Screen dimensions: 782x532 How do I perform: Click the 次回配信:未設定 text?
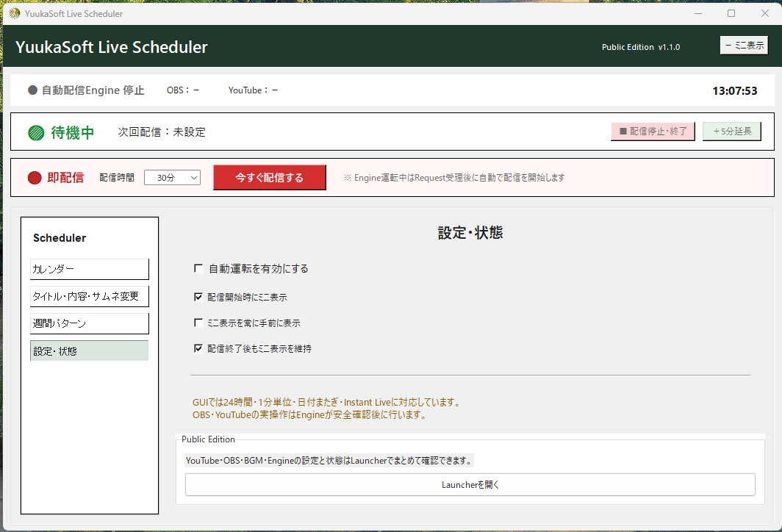162,132
